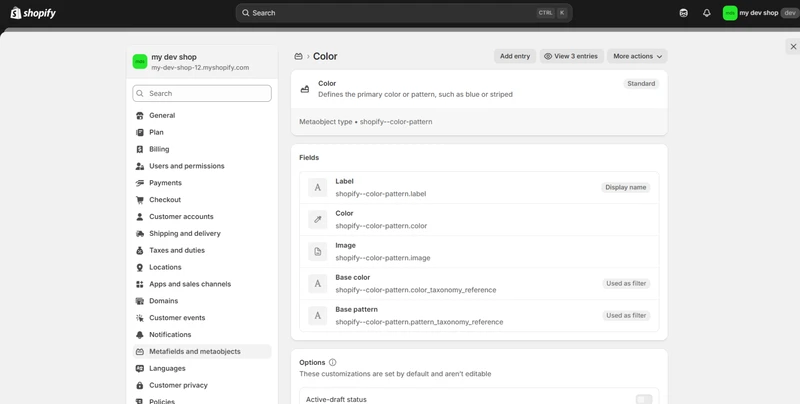The height and width of the screenshot is (404, 800).
Task: Open the my dev shop account menu
Action: point(760,13)
